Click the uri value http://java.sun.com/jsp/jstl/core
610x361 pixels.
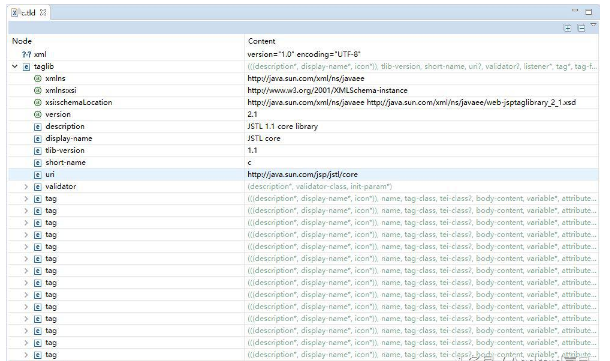tap(302, 175)
